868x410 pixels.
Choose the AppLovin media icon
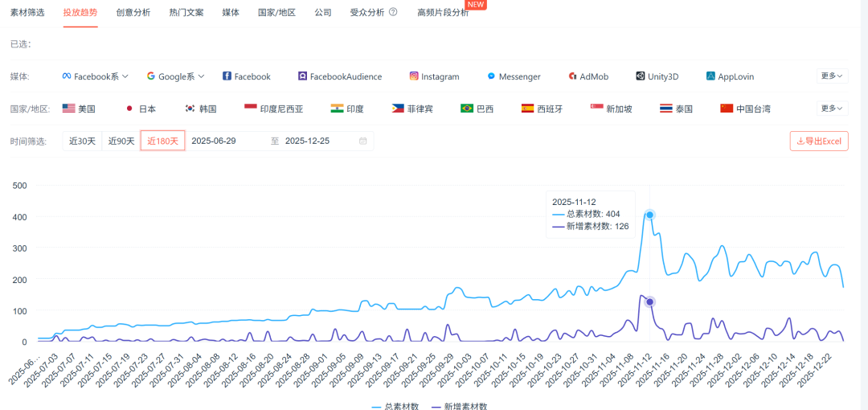pyautogui.click(x=710, y=76)
